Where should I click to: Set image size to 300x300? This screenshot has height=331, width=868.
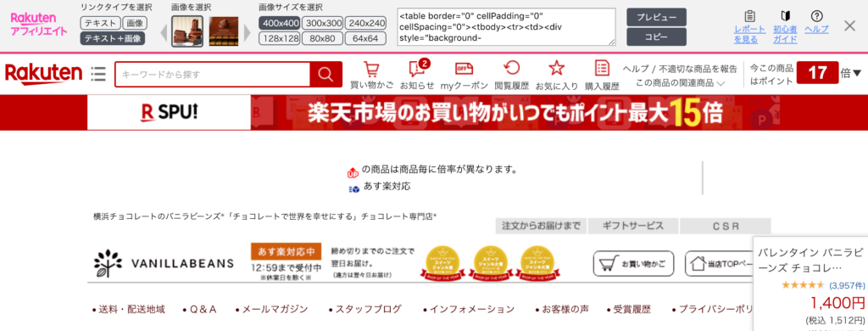point(323,23)
